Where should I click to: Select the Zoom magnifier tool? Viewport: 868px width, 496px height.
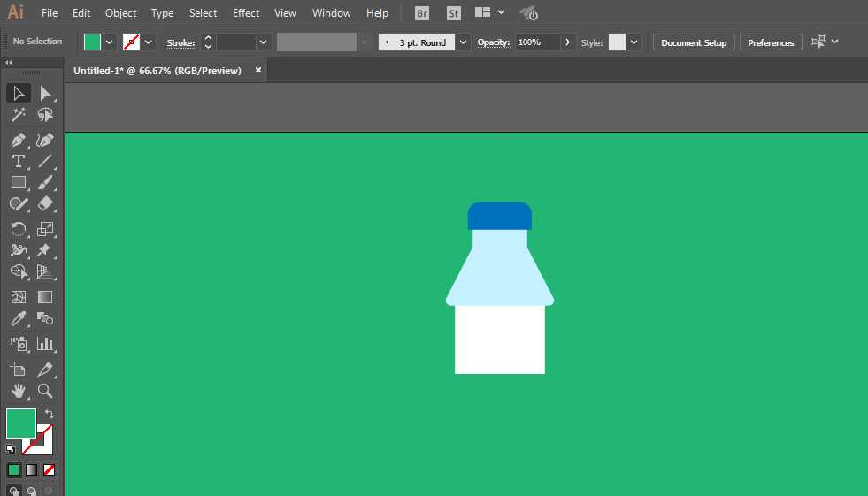[x=45, y=390]
